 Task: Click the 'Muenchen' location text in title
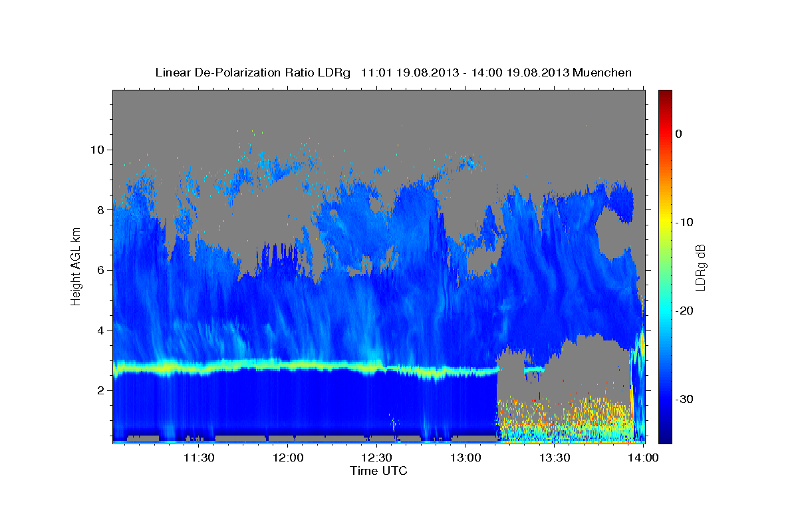coord(602,72)
